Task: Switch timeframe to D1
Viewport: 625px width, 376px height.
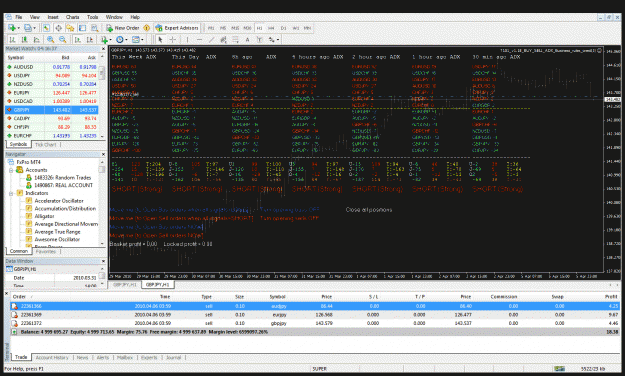Action: pos(283,28)
